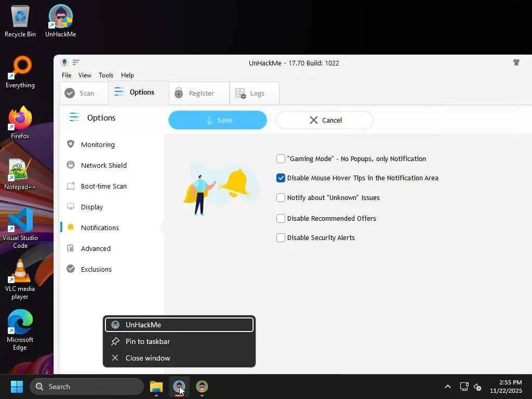Save the options settings
This screenshot has width=532, height=399.
(x=218, y=120)
